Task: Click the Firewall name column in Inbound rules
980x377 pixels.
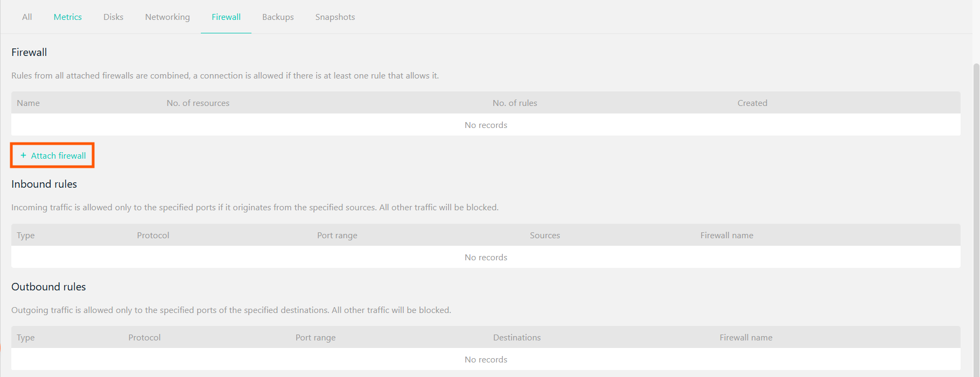Action: [726, 235]
